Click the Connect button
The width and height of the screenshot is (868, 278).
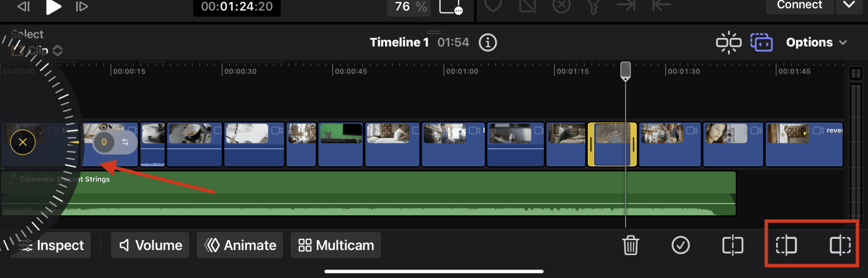point(799,6)
